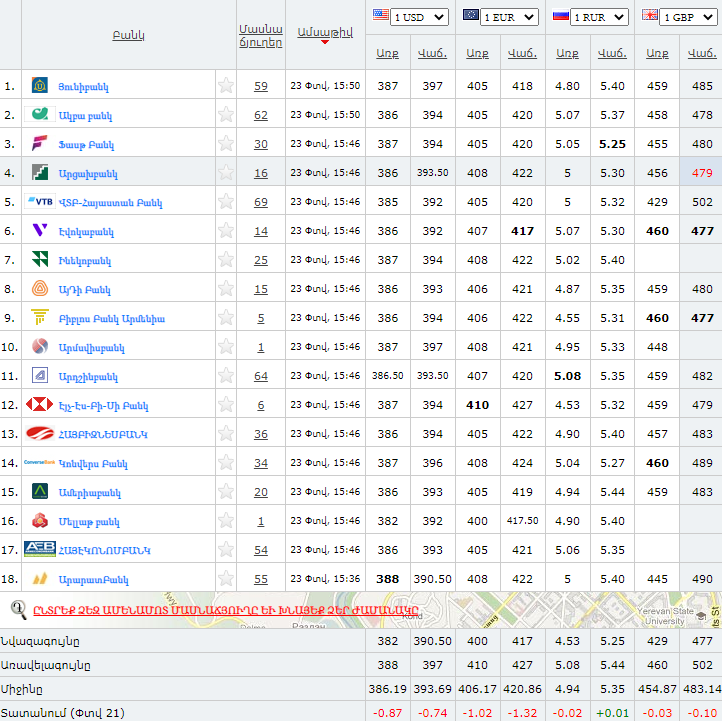Click the Mellat bank logo in row 16
Image resolution: width=722 pixels, height=721 pixels.
[40, 520]
